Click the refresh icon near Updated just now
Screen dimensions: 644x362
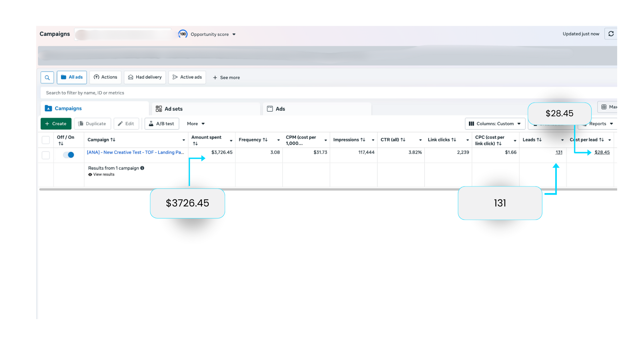pyautogui.click(x=611, y=34)
